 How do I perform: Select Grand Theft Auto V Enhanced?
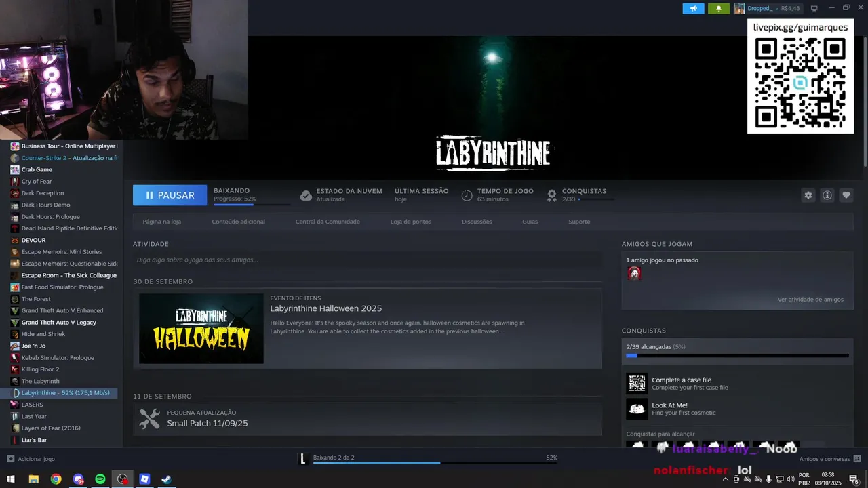(x=63, y=310)
